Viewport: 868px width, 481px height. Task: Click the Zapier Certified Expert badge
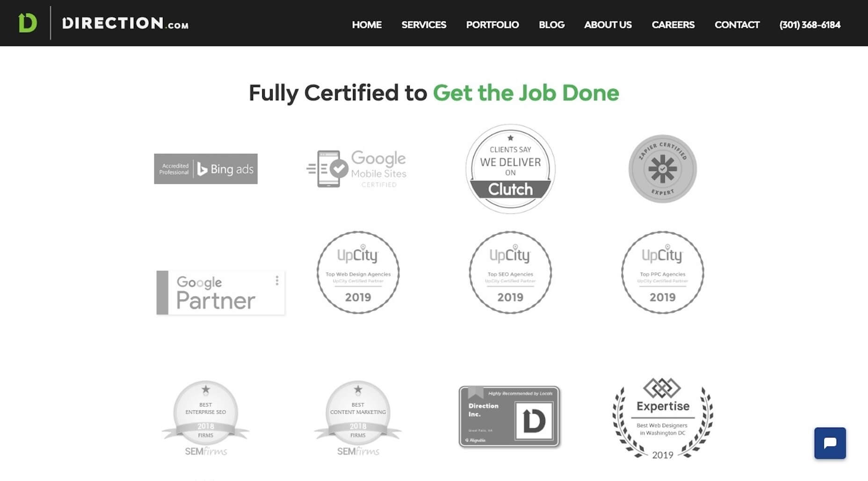click(x=663, y=169)
